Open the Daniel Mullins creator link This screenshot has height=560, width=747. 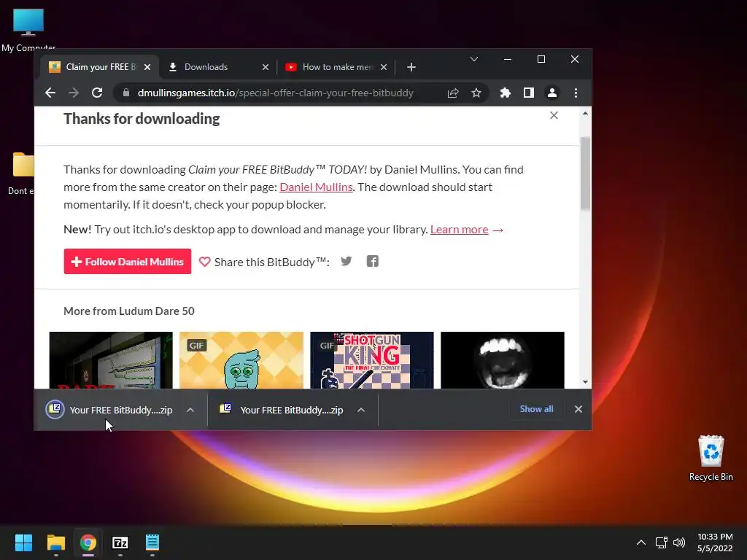pyautogui.click(x=316, y=187)
